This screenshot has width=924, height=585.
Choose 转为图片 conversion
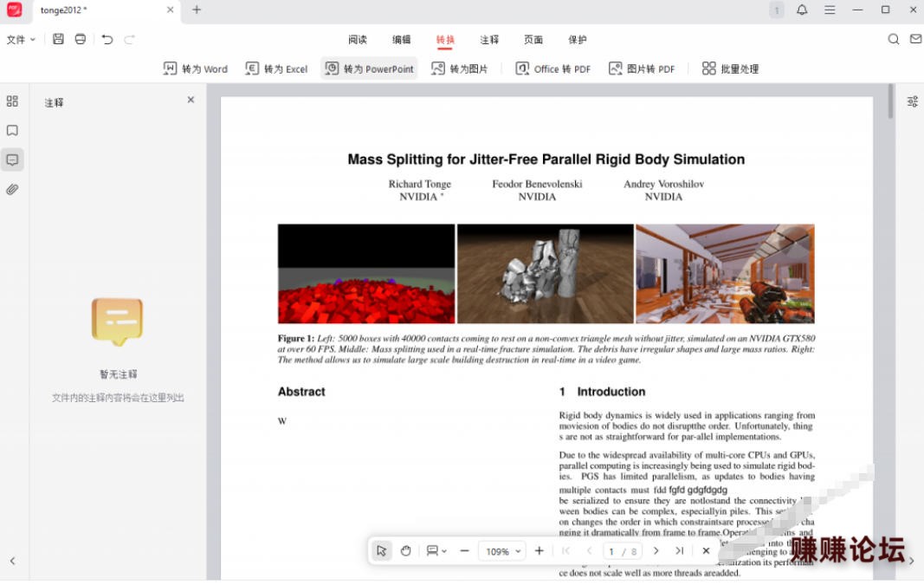460,68
